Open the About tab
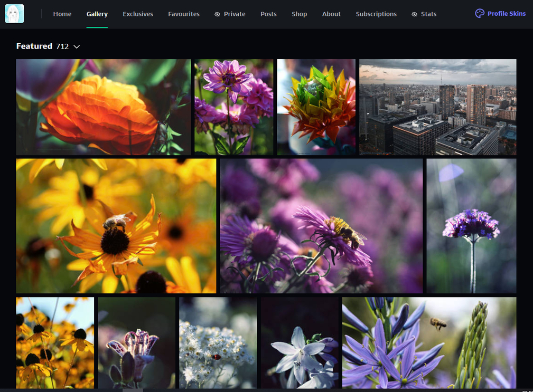533x392 pixels. point(331,14)
